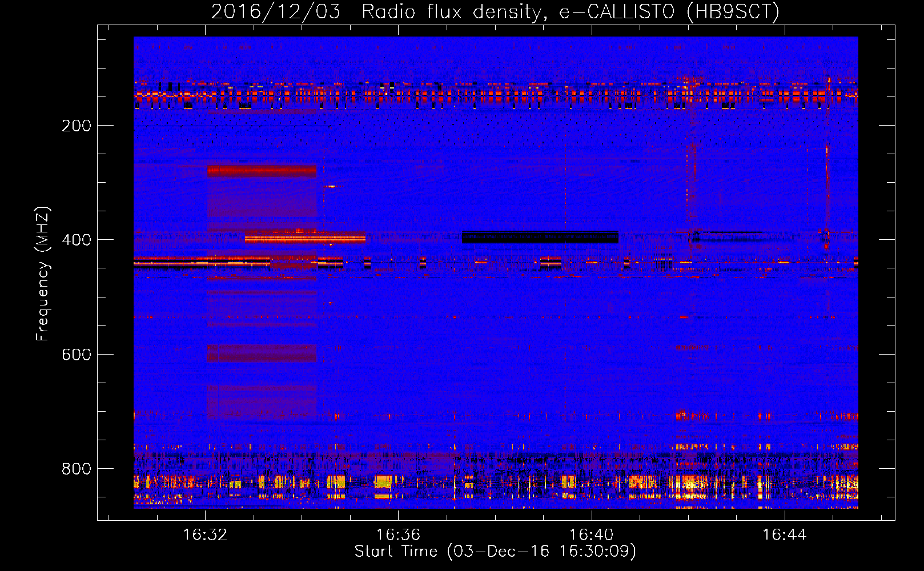Click the red emission band near 280 MHz

(x=262, y=171)
